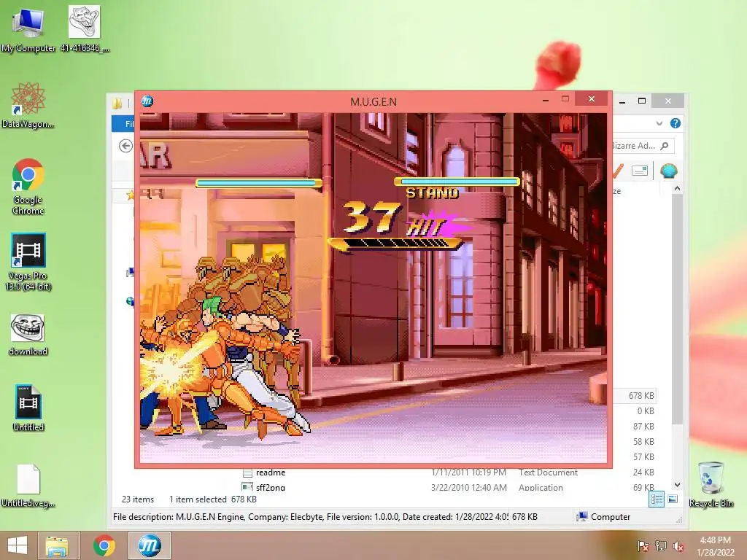Show the taskbar clock and date
The width and height of the screenshot is (747, 560).
point(716,546)
